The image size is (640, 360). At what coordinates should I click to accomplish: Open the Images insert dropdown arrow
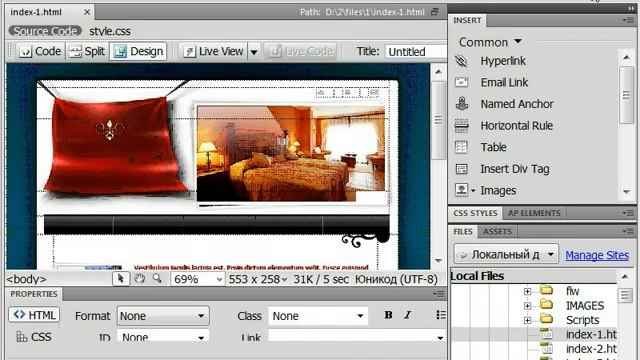(x=473, y=191)
